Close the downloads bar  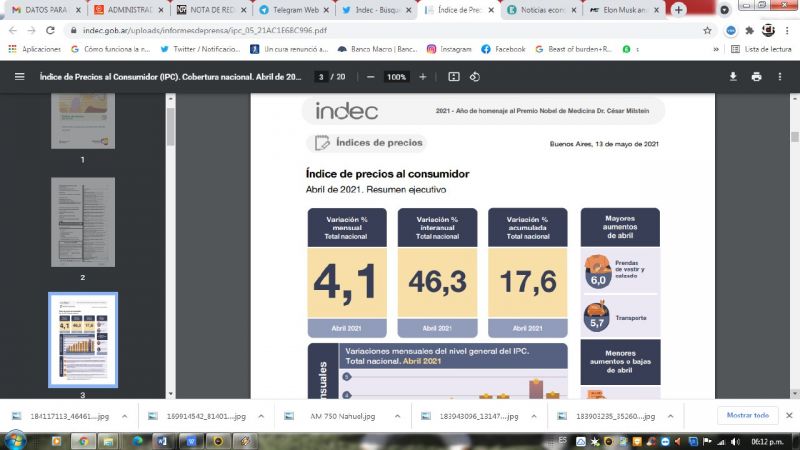point(789,415)
